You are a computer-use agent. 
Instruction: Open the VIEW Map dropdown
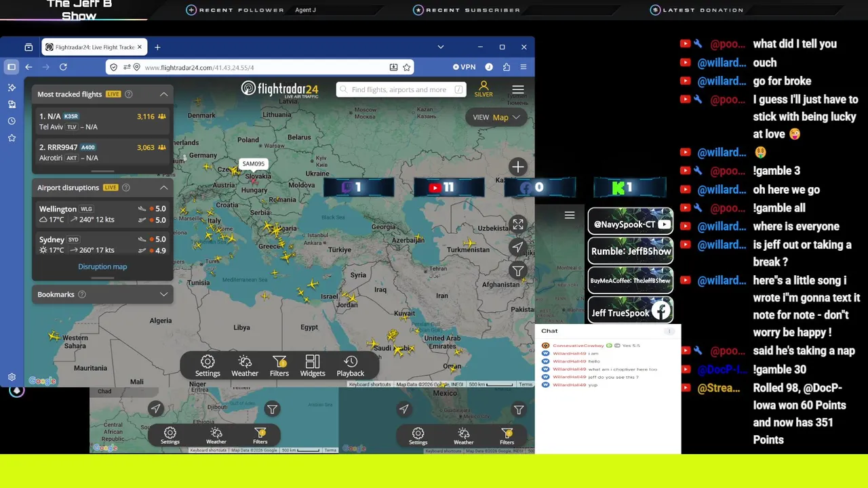(x=496, y=117)
